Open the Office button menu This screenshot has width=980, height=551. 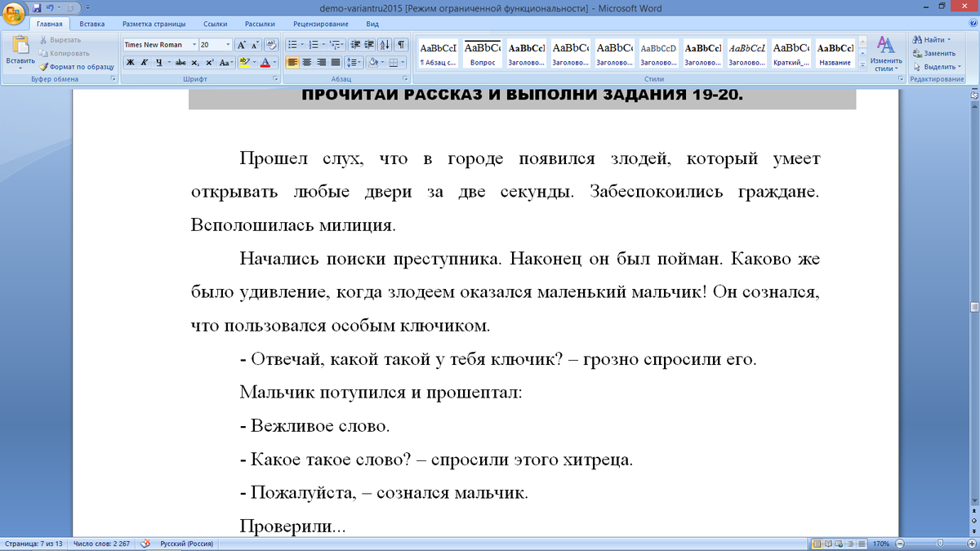(14, 14)
